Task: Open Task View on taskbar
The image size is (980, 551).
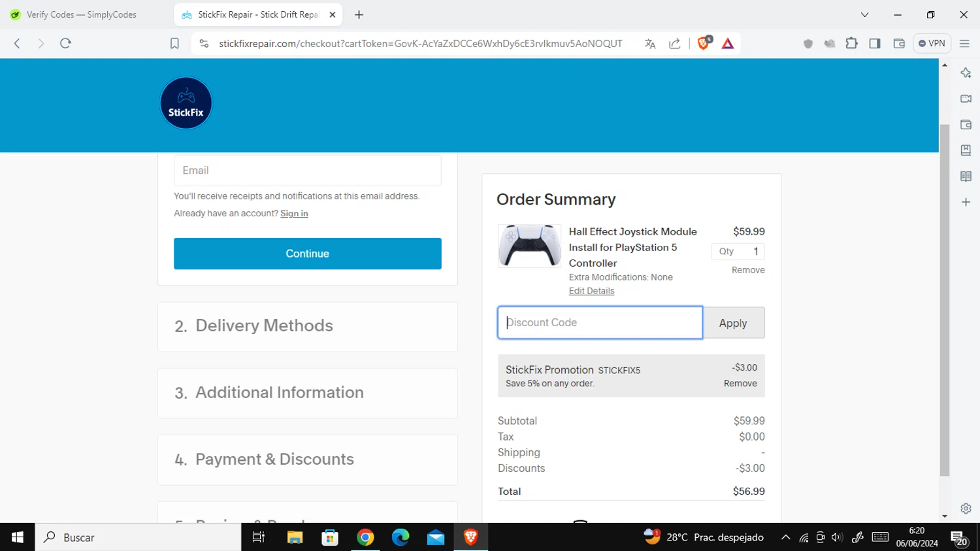Action: click(259, 537)
